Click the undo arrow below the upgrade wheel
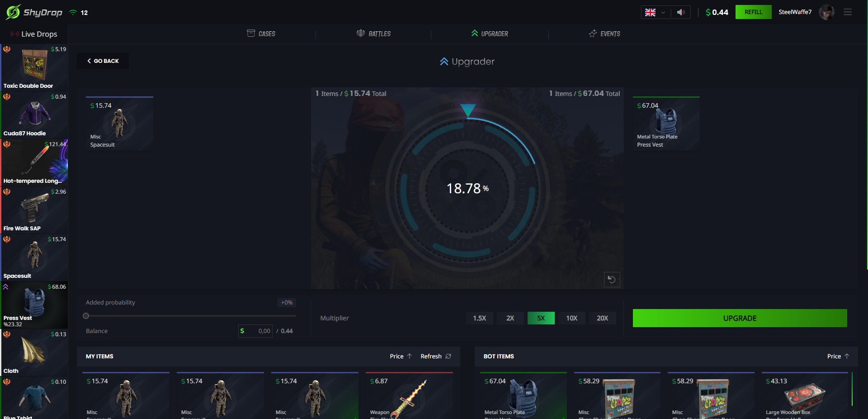The height and width of the screenshot is (419, 868). (x=612, y=280)
